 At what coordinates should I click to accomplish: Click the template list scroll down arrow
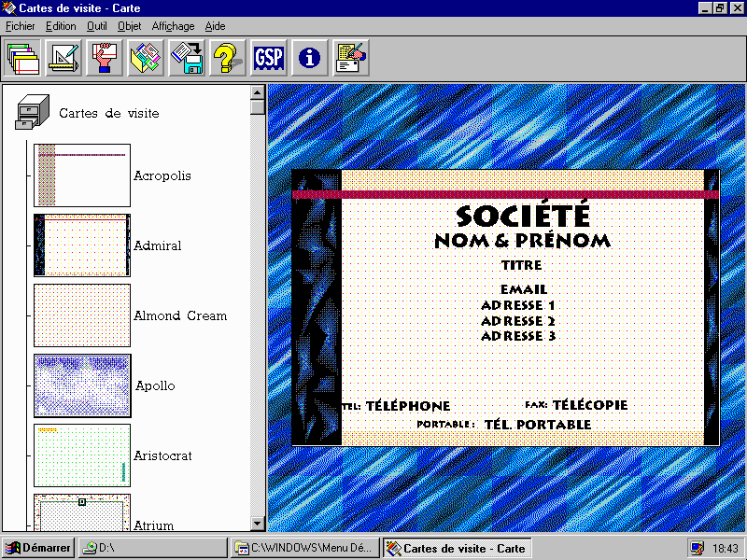[258, 524]
